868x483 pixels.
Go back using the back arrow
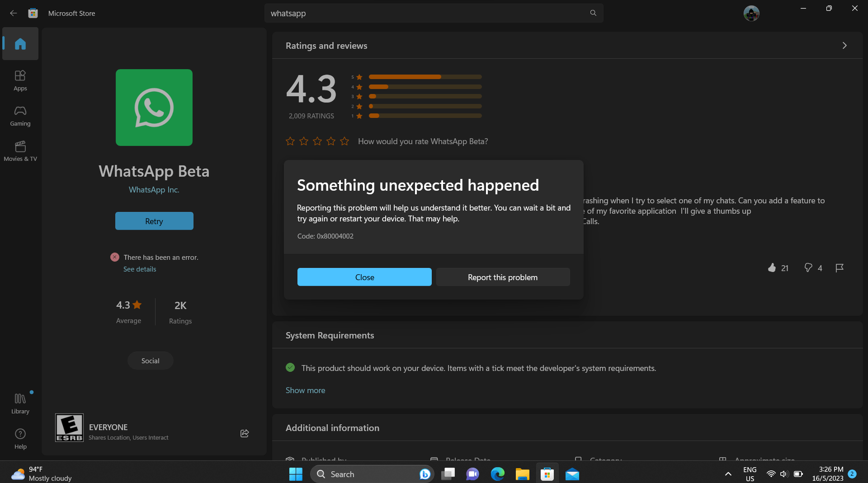click(14, 14)
